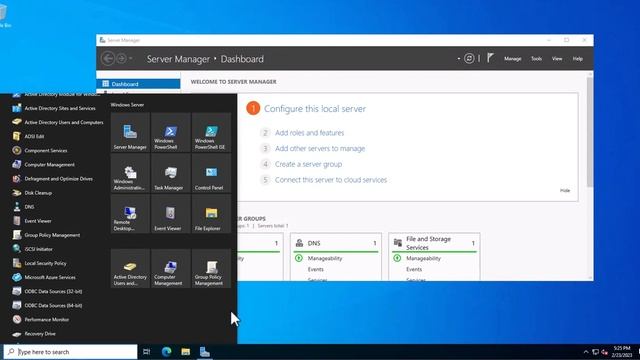The width and height of the screenshot is (640, 360).
Task: Open Active Directory Users and Computers tile
Action: coord(130,269)
